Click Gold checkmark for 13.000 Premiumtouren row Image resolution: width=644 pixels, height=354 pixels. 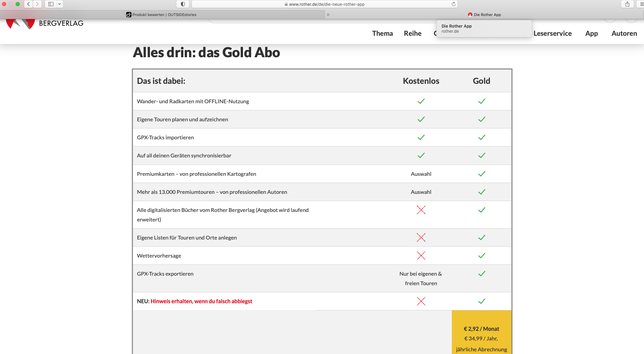(x=482, y=192)
